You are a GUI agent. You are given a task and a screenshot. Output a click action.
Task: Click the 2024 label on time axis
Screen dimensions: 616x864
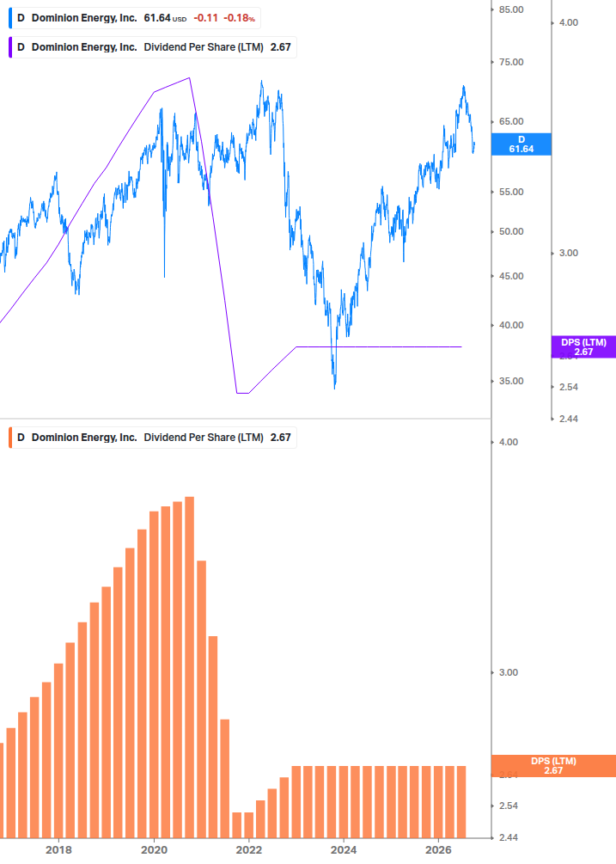[344, 849]
